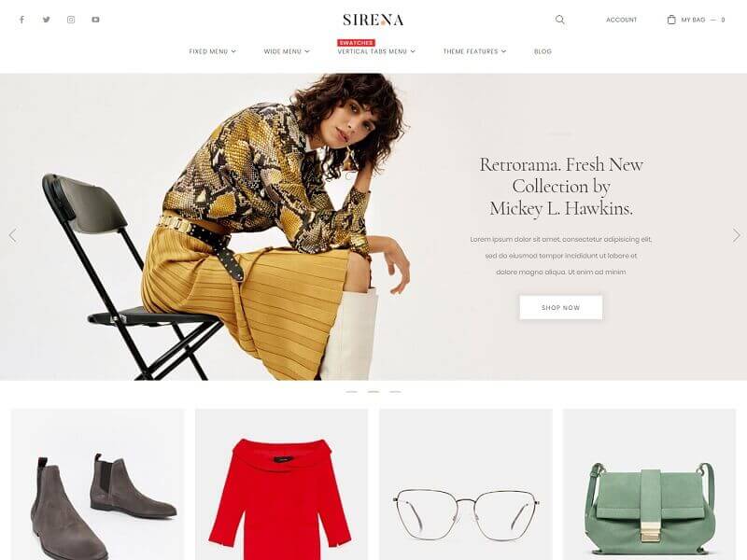Open the Instagram social icon
This screenshot has width=747, height=560.
point(71,20)
